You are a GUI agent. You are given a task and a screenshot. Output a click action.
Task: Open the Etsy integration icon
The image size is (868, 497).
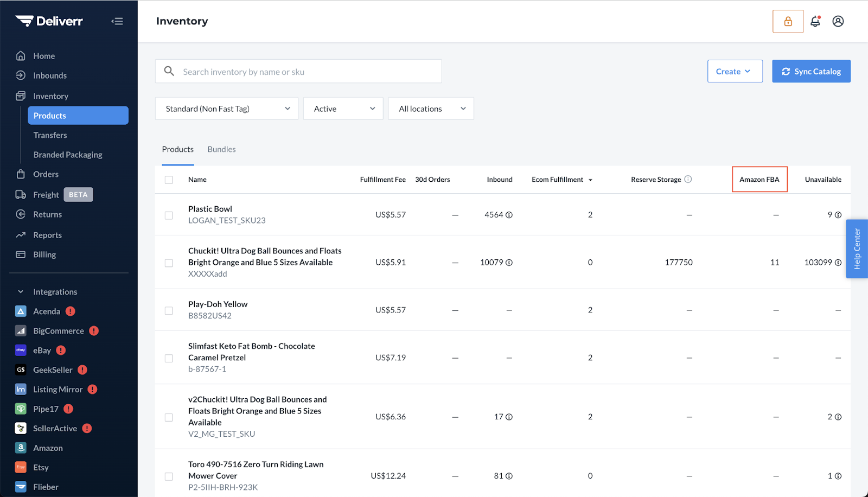coord(21,467)
